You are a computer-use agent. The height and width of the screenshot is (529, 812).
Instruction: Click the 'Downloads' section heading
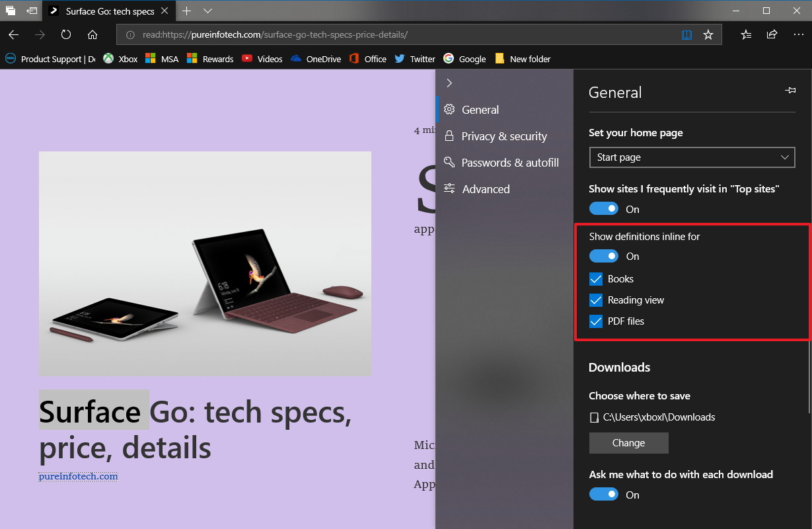[620, 368]
